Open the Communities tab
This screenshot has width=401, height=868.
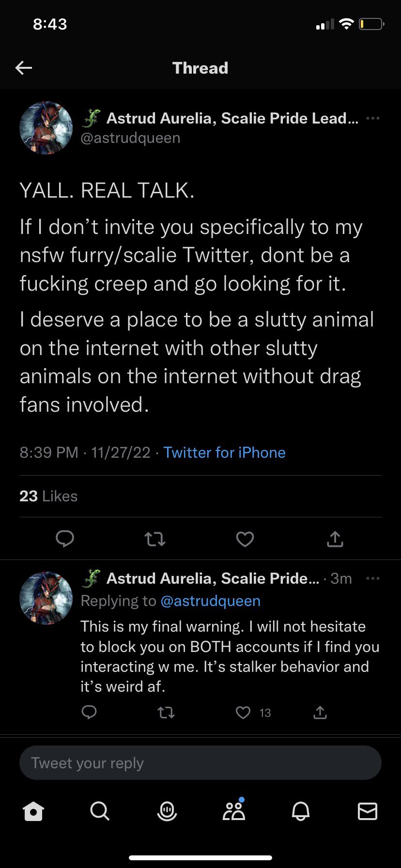234,811
